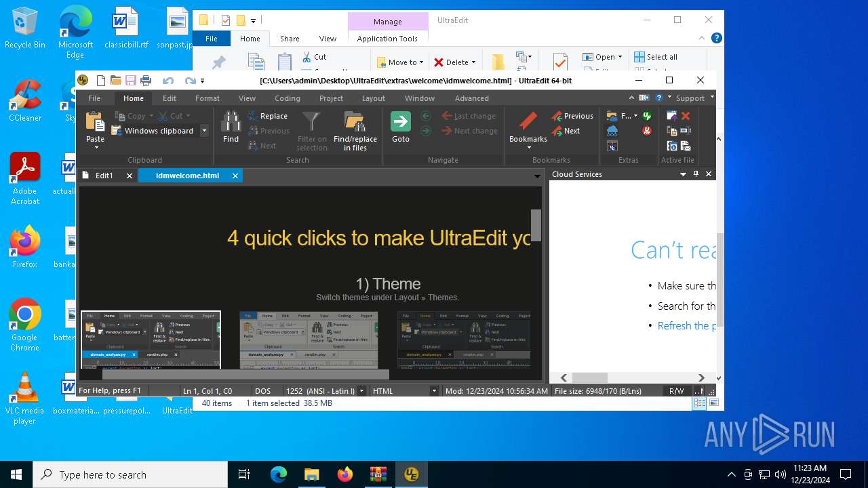The image size is (868, 488).
Task: Open the Cloud Services panel menu arrow
Action: tap(683, 174)
